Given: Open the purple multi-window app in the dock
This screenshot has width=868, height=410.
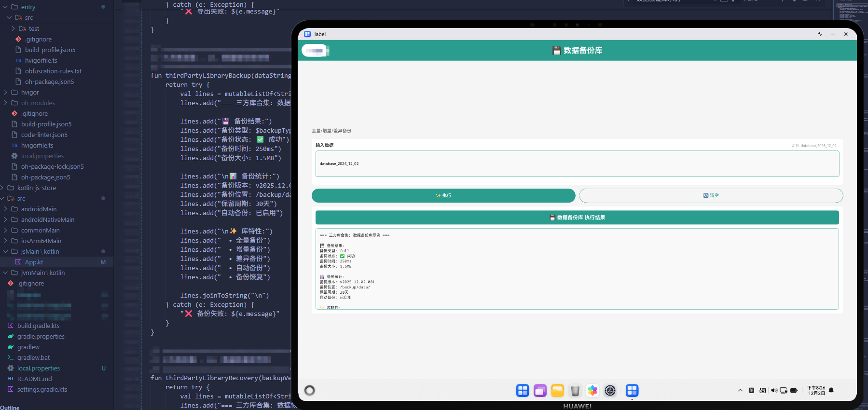Looking at the screenshot, I should [540, 390].
